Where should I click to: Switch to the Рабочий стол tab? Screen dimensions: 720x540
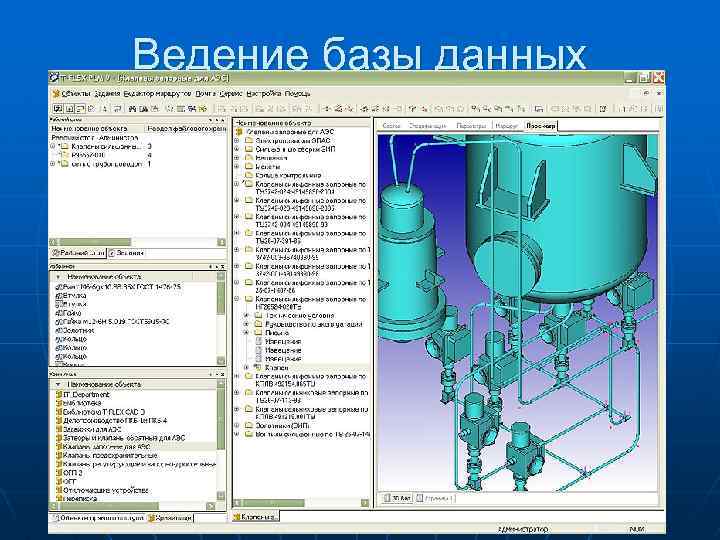78,253
